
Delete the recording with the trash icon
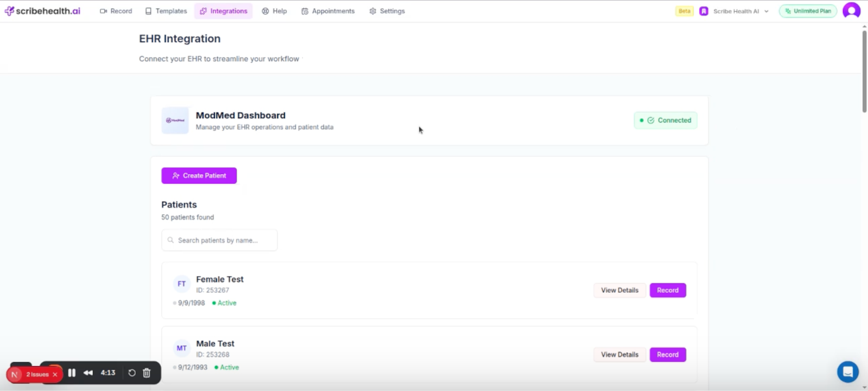tap(146, 373)
